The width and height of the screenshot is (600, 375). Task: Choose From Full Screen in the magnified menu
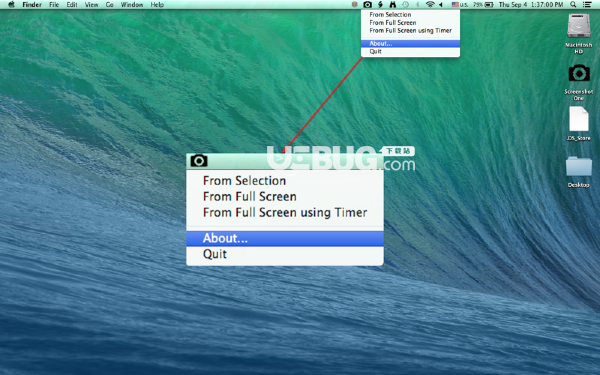pyautogui.click(x=285, y=197)
